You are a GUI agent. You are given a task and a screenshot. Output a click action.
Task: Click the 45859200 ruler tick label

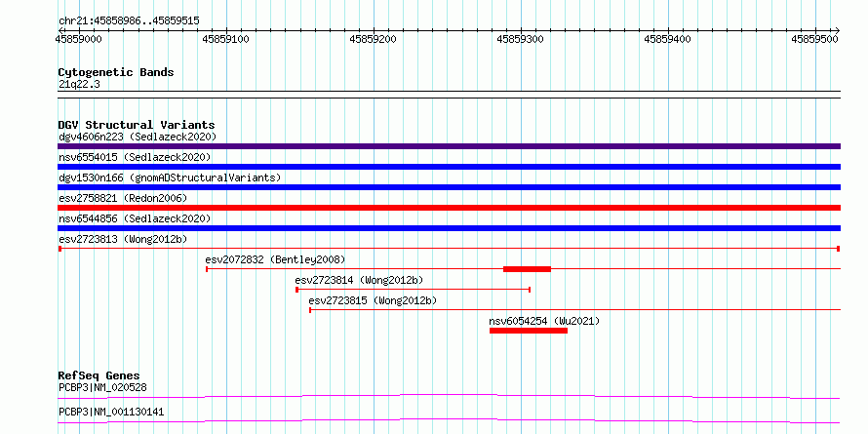374,39
